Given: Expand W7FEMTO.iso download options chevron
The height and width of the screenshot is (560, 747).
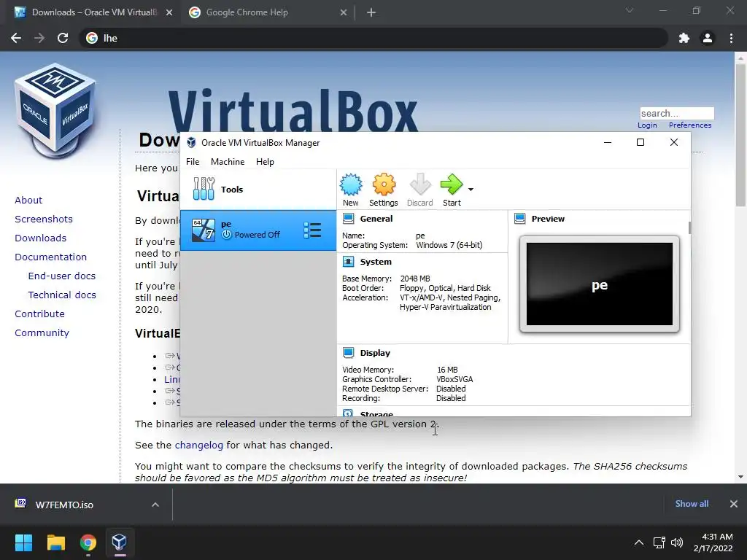Looking at the screenshot, I should click(155, 505).
